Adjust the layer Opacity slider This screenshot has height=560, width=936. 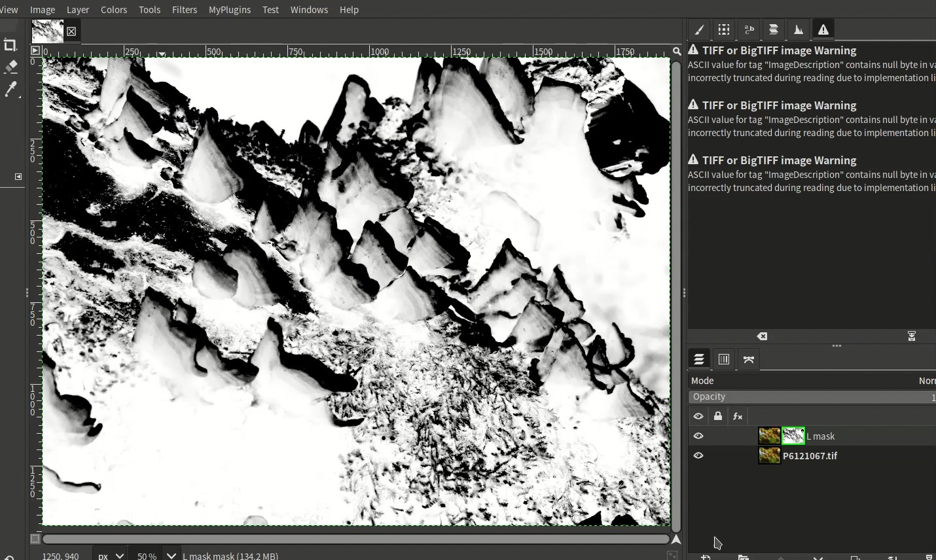(812, 397)
